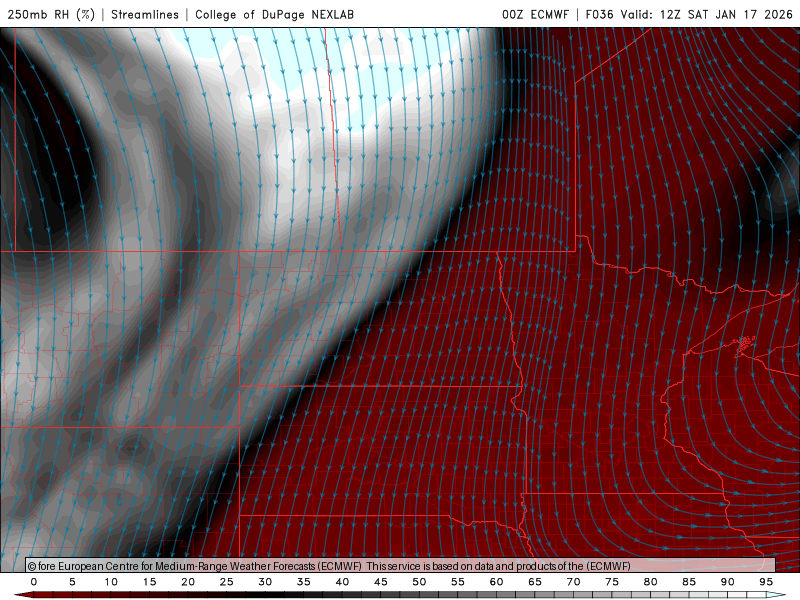Image resolution: width=800 pixels, height=600 pixels.
Task: Click the "50" label on the color scale
Action: coord(419,582)
